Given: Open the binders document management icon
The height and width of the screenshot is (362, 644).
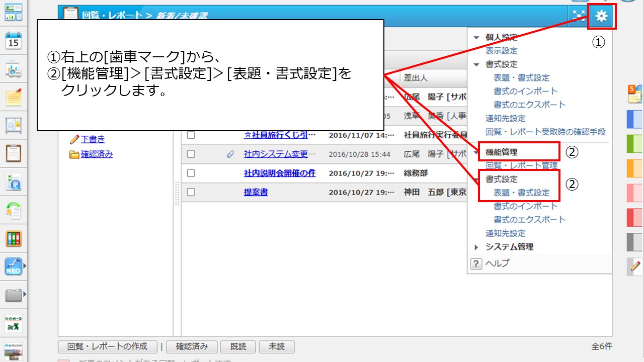Looking at the screenshot, I should [x=14, y=238].
